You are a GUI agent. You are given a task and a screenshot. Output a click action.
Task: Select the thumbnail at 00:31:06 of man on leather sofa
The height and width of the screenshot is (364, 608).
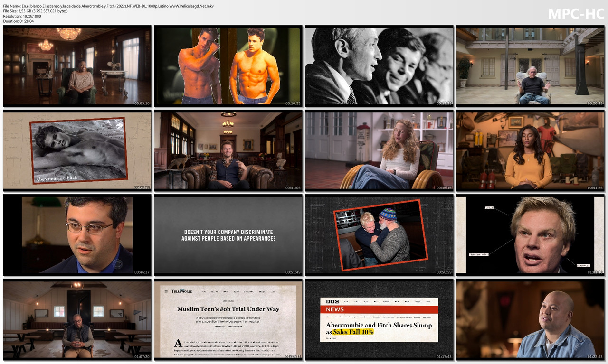[x=228, y=150]
